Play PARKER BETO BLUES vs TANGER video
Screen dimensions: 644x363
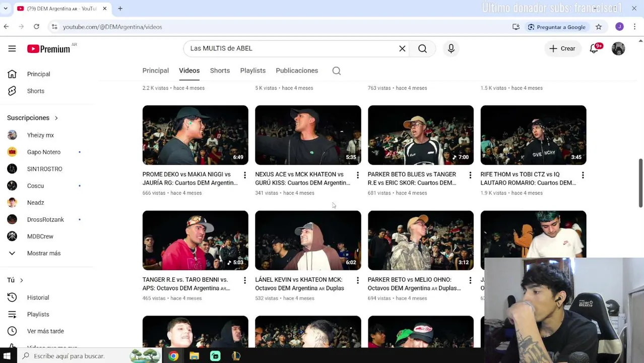pyautogui.click(x=420, y=135)
